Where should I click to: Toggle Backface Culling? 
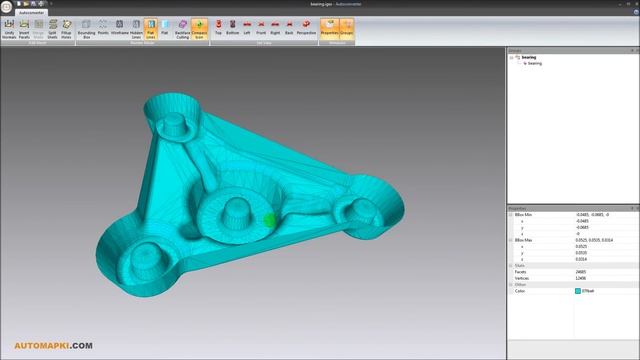pos(182,29)
